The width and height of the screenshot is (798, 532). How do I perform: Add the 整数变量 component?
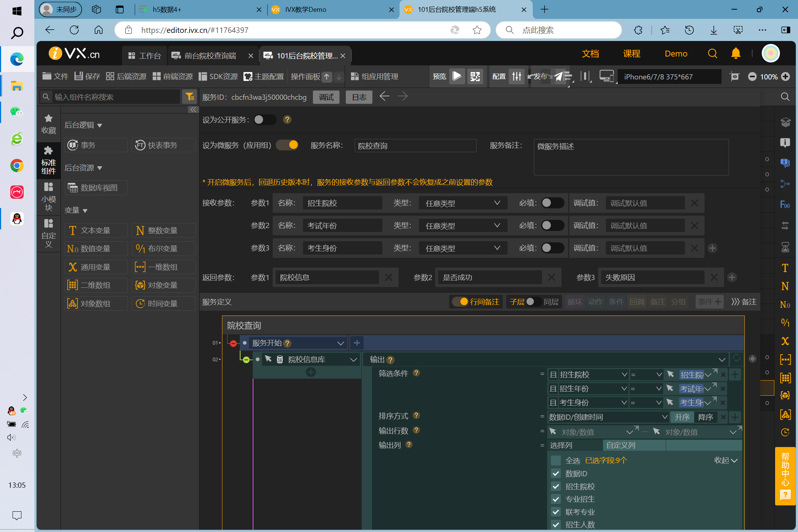click(x=163, y=231)
